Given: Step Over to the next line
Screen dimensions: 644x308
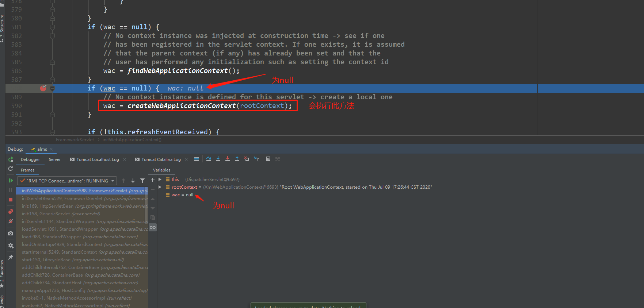Looking at the screenshot, I should pos(209,159).
